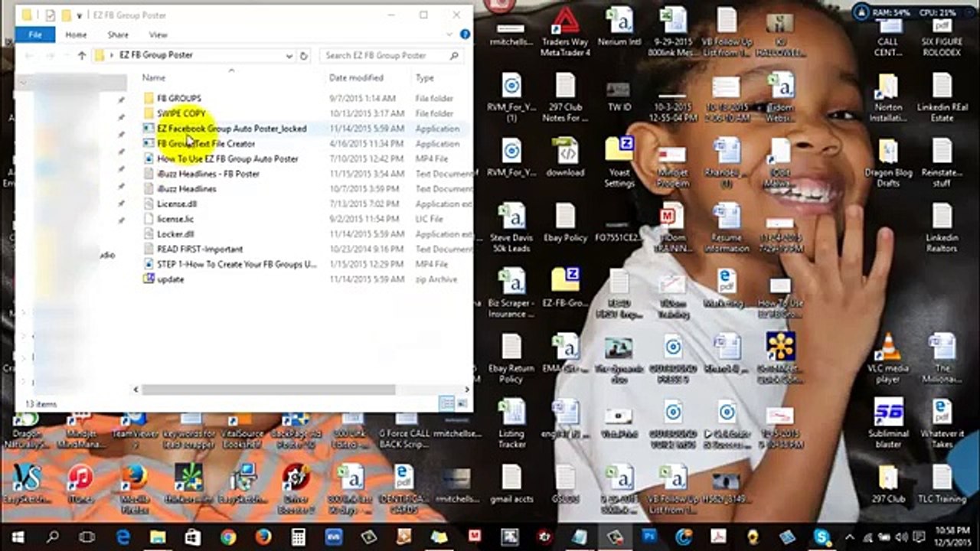Viewport: 980px width, 551px height.
Task: Expand the address bar history dropdown
Action: click(289, 55)
